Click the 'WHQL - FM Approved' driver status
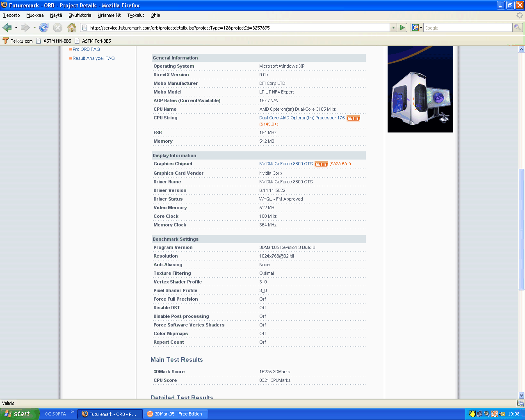 (281, 199)
